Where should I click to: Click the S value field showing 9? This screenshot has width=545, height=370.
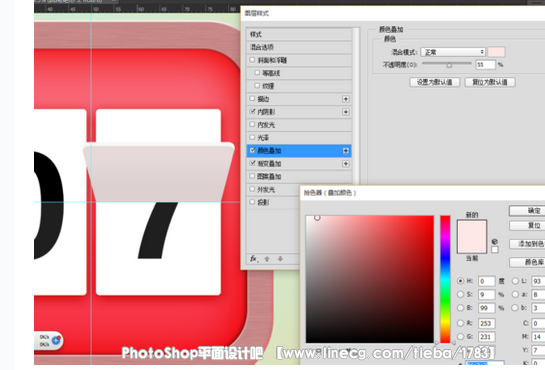pyautogui.click(x=486, y=295)
